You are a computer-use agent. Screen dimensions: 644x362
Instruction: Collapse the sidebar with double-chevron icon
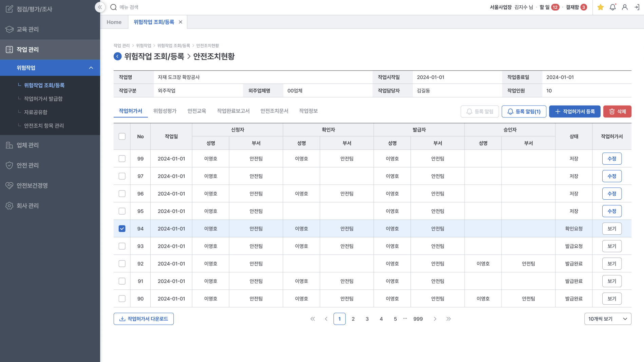[x=100, y=7]
